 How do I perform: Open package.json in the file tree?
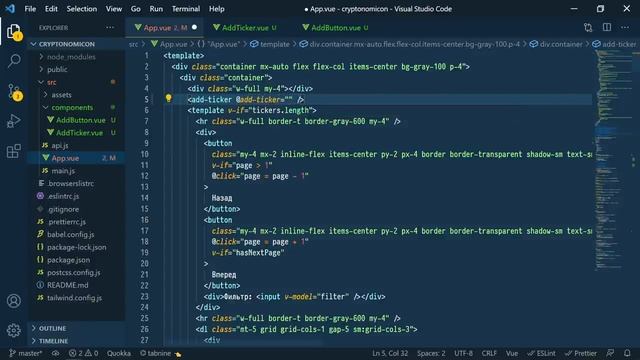click(x=68, y=260)
